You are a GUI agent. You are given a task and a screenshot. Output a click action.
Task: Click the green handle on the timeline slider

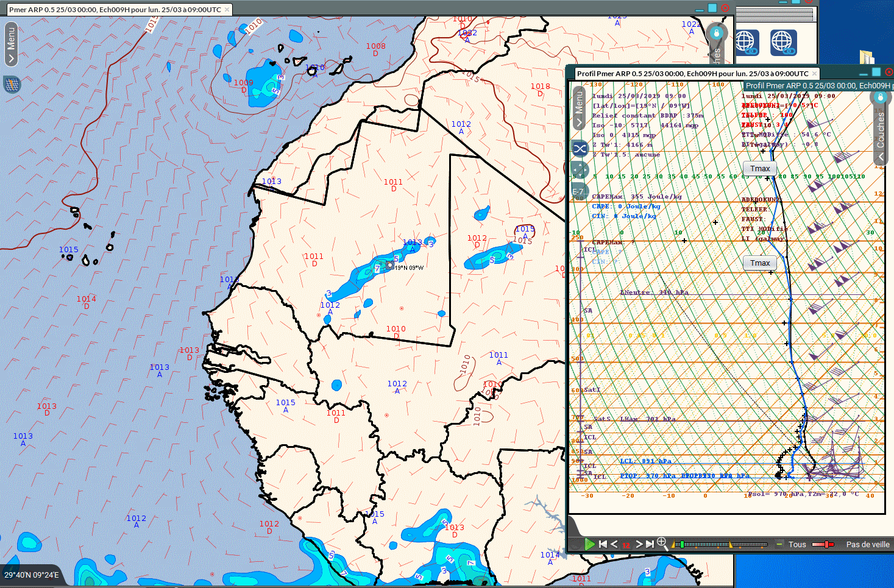[x=682, y=544]
